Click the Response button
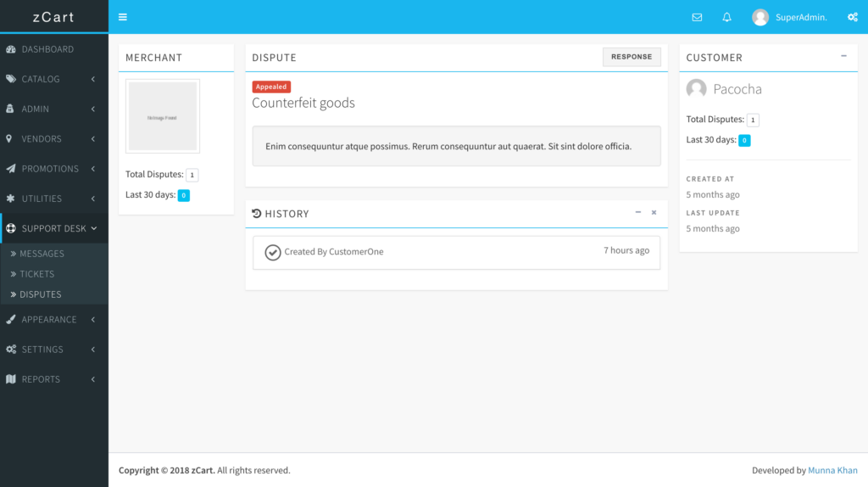The height and width of the screenshot is (487, 868). click(632, 57)
